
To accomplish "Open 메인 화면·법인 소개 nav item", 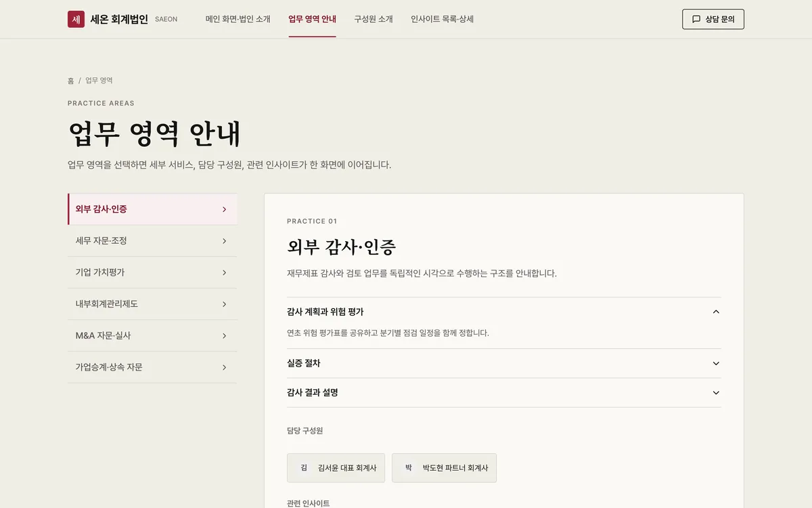I will pyautogui.click(x=238, y=19).
